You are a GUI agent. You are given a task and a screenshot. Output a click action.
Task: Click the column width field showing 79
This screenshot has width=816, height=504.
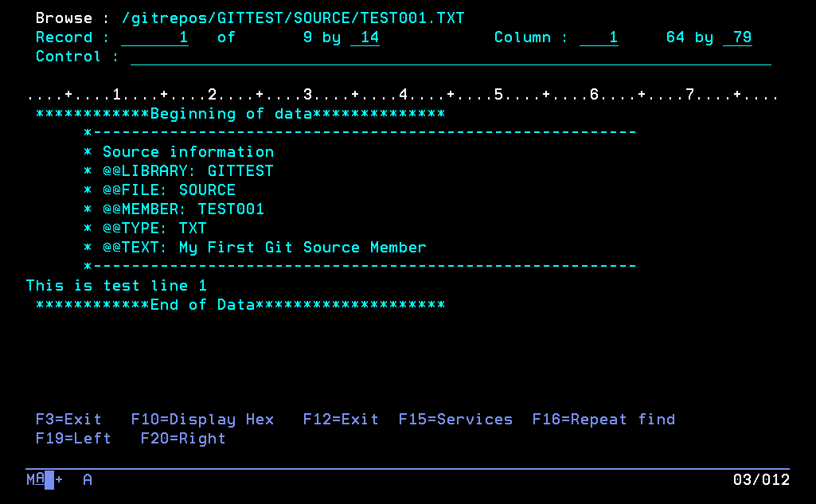pyautogui.click(x=737, y=37)
